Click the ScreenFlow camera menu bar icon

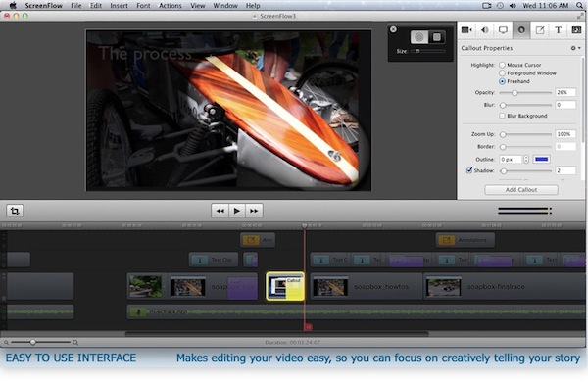tap(487, 6)
